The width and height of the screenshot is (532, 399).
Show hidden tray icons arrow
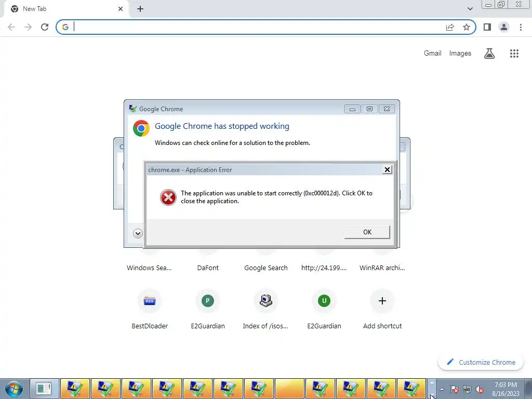[442, 389]
